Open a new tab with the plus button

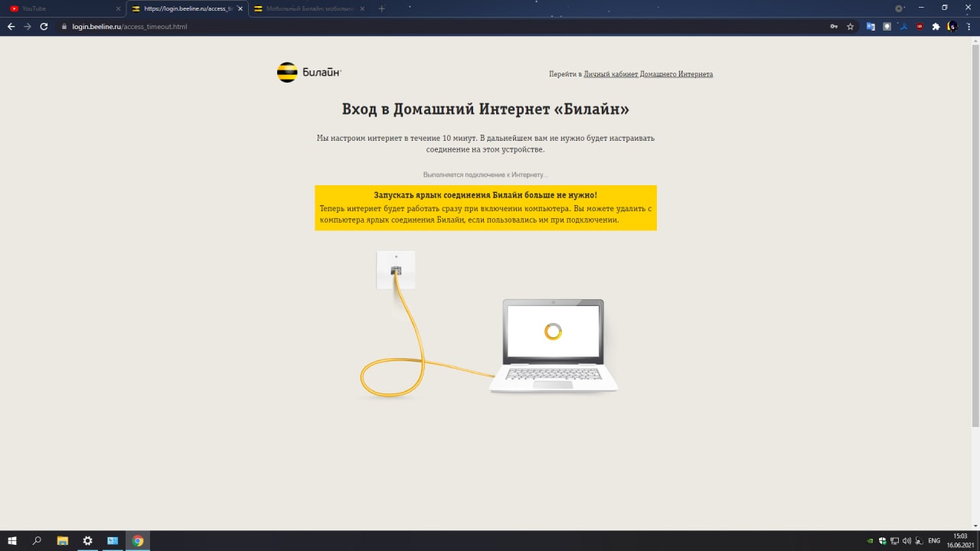tap(382, 8)
